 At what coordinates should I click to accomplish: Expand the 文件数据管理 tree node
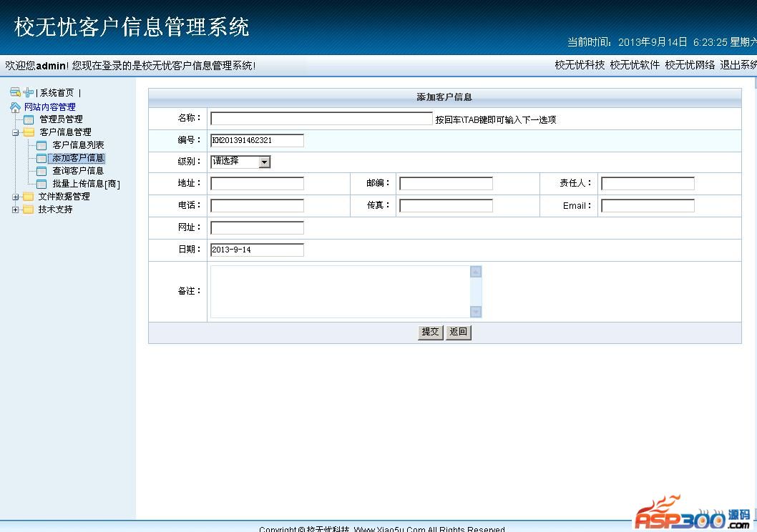click(15, 197)
